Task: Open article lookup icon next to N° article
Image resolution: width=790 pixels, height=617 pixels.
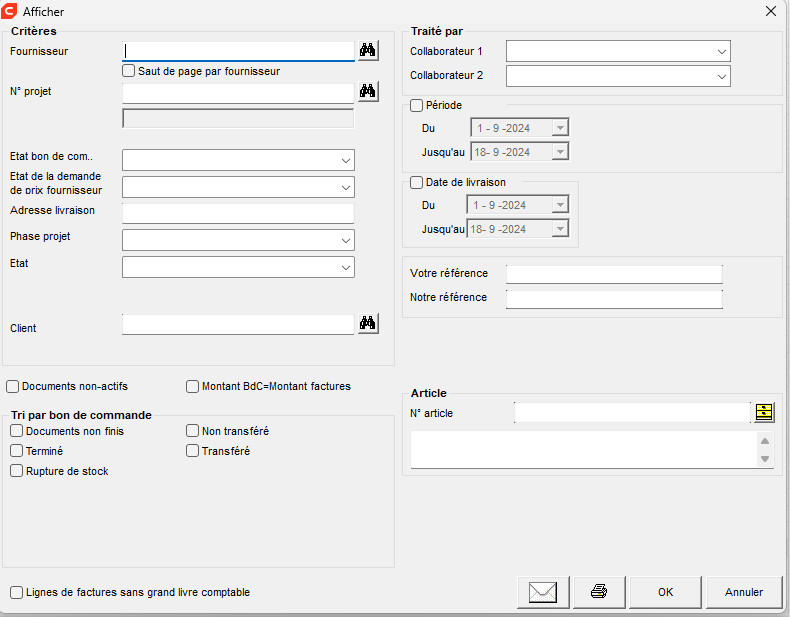Action: pos(764,412)
